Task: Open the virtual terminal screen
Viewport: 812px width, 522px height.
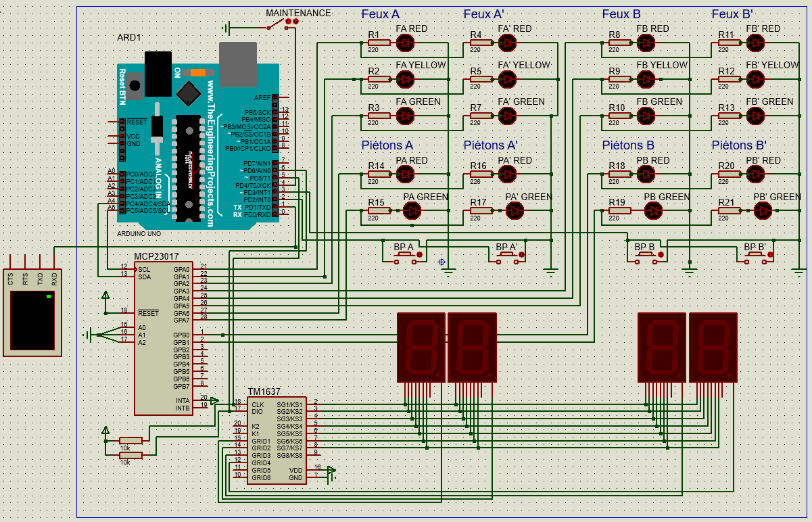Action: [x=31, y=321]
